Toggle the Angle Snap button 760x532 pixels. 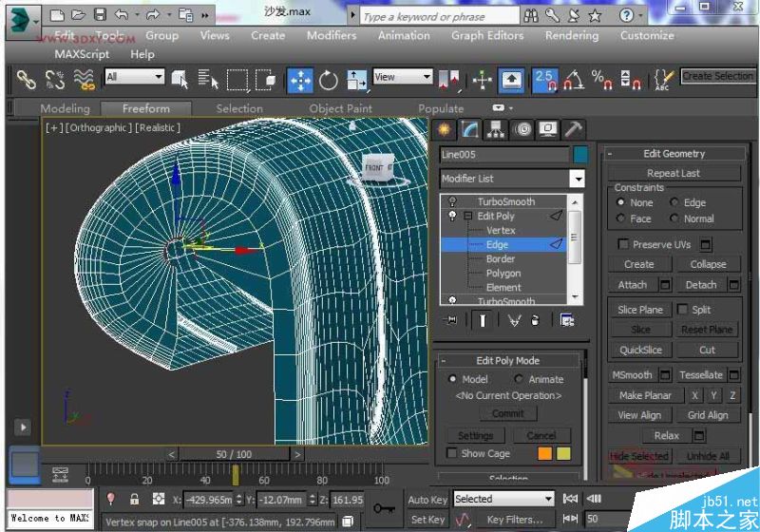574,80
